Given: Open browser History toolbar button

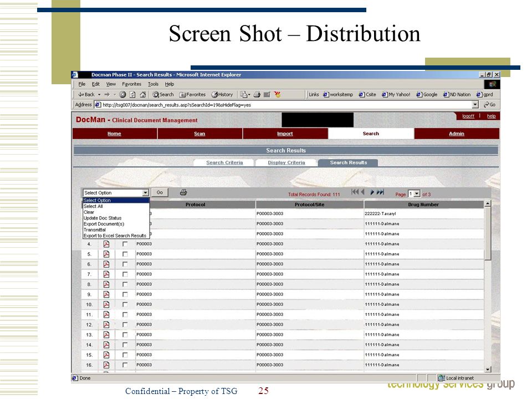Looking at the screenshot, I should tap(222, 95).
